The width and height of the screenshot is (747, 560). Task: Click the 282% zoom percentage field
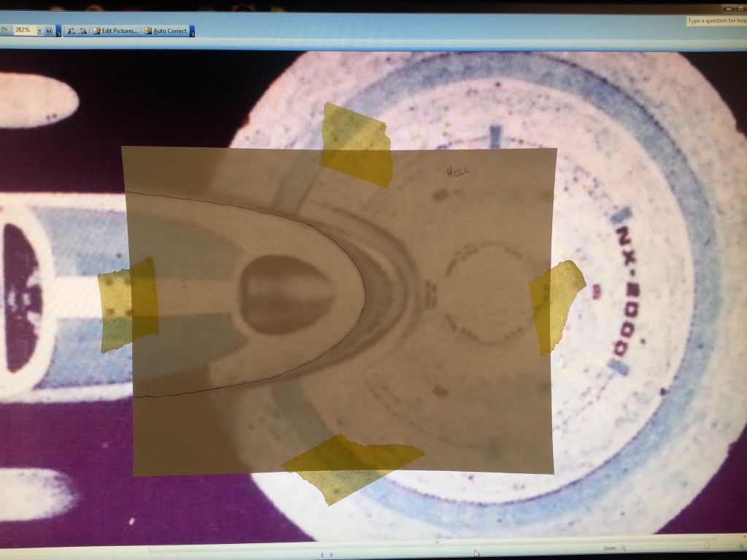26,31
